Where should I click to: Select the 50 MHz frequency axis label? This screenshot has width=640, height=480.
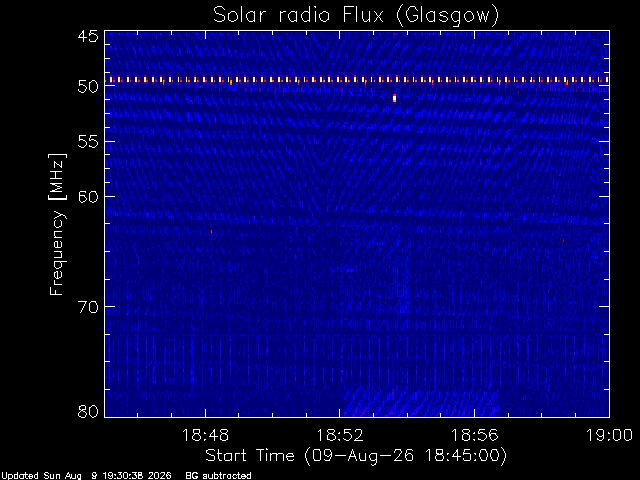coord(88,87)
